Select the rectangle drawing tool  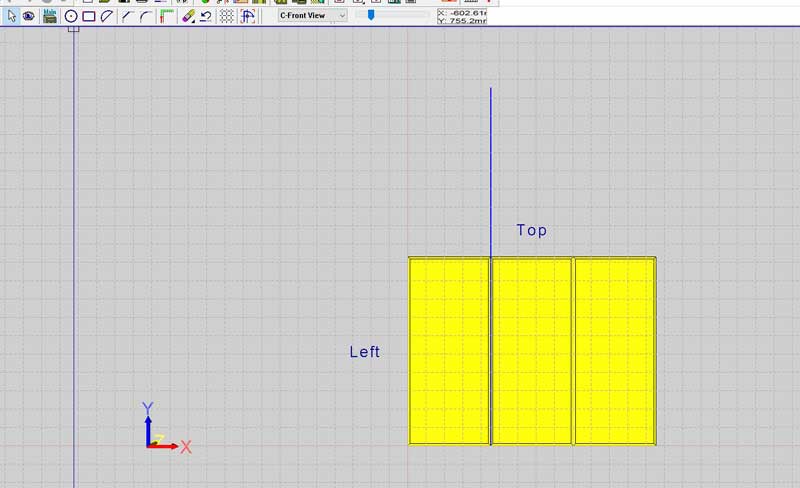(89, 16)
